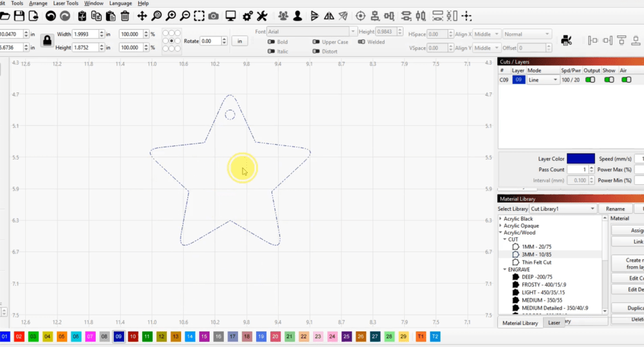Click the Rename library button
This screenshot has width=644, height=347.
(615, 209)
